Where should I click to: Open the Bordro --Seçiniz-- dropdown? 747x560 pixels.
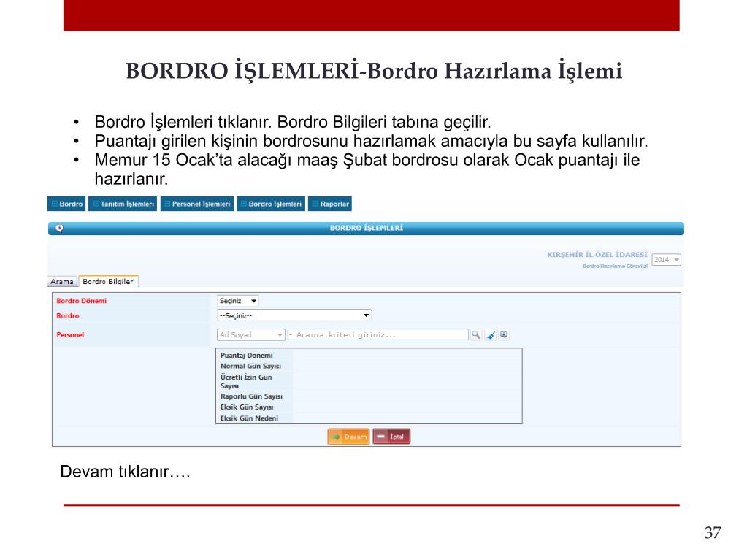tap(294, 315)
